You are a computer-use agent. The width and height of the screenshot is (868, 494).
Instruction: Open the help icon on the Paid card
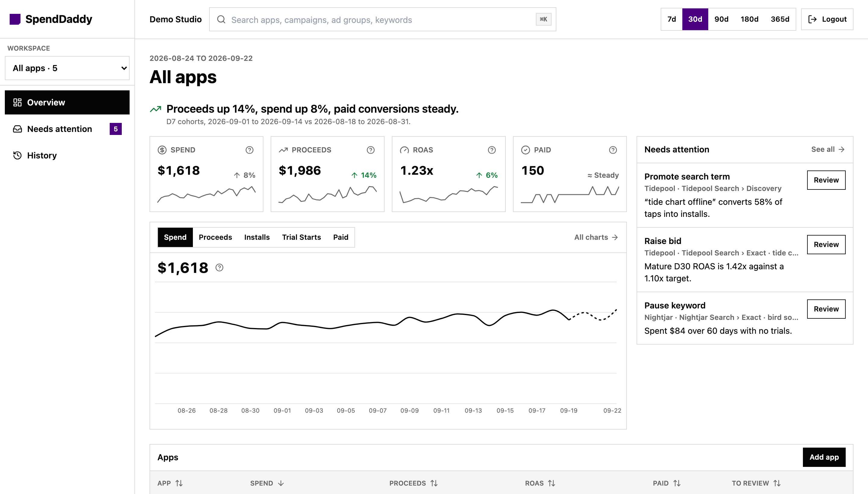613,150
